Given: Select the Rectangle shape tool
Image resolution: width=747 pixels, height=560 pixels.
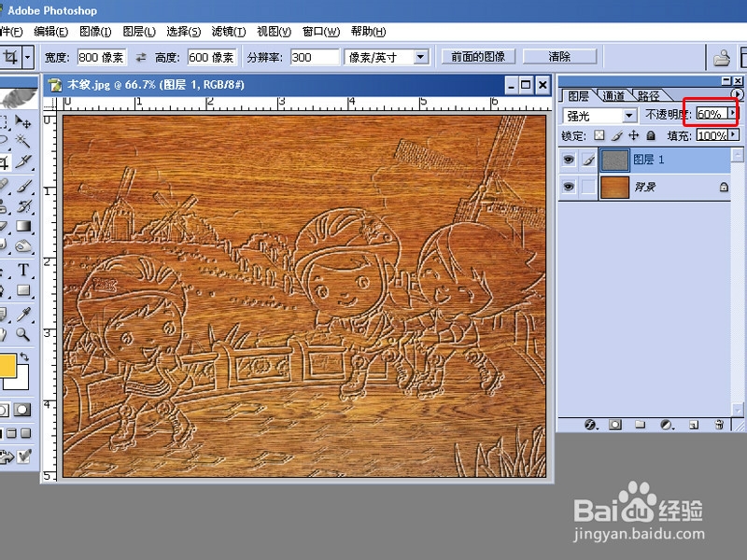Looking at the screenshot, I should [x=23, y=290].
